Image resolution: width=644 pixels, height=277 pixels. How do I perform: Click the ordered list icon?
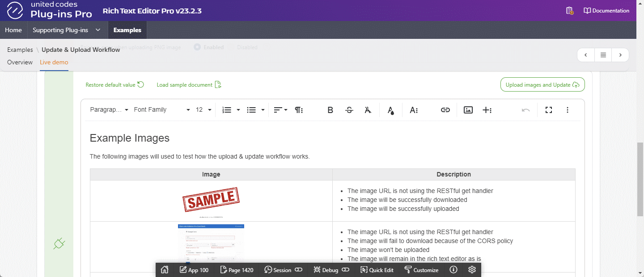227,110
